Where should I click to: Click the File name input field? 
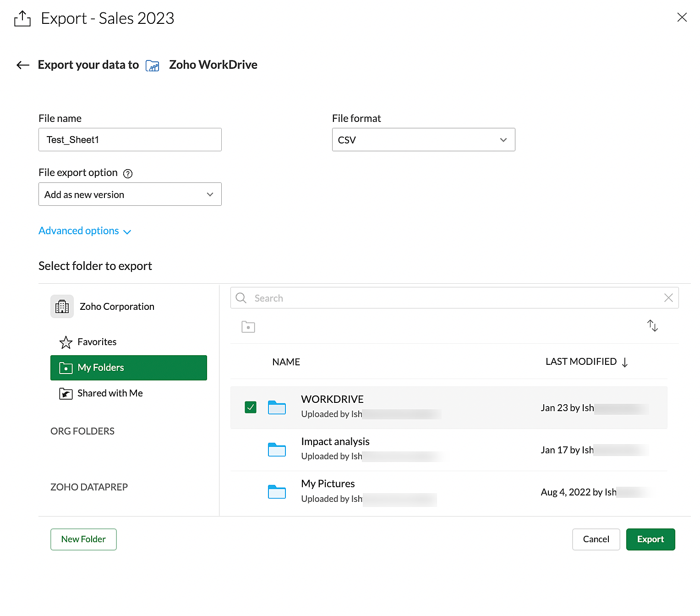[x=130, y=140]
